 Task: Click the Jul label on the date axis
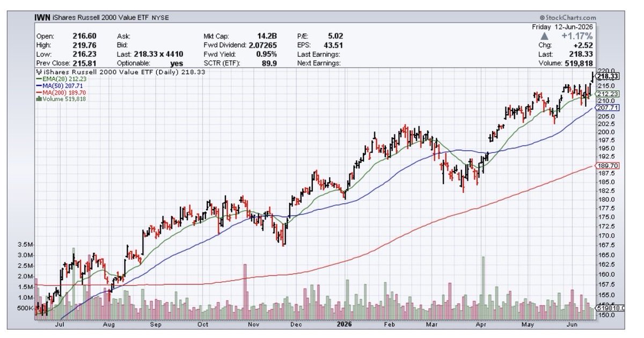click(x=59, y=325)
